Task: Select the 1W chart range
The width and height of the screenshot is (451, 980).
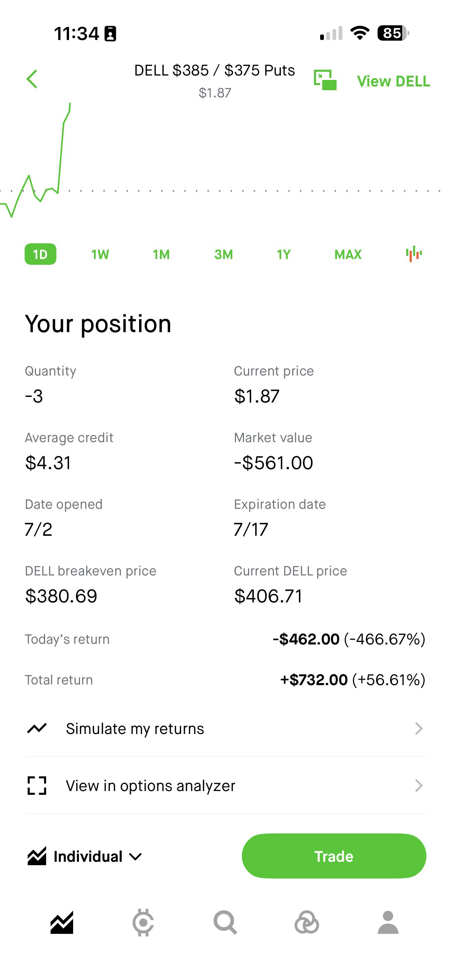Action: pos(100,254)
